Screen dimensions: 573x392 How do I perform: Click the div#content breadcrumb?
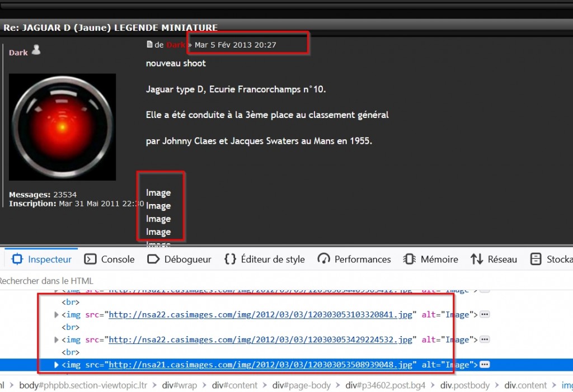tap(234, 385)
